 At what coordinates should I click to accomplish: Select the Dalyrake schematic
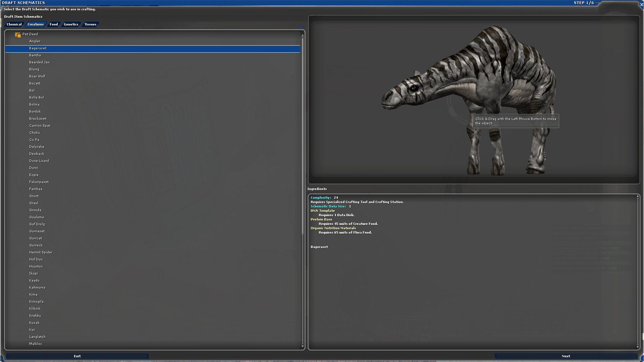(x=37, y=147)
